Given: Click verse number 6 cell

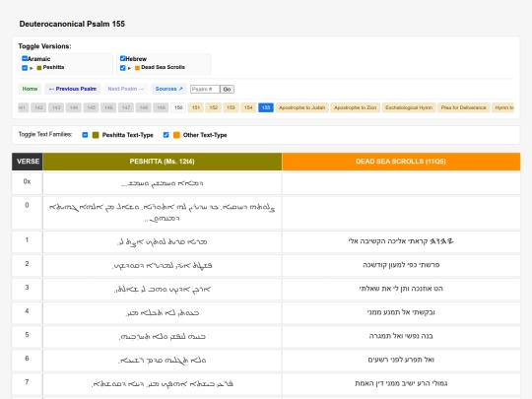Looking at the screenshot, I should 28,361.
